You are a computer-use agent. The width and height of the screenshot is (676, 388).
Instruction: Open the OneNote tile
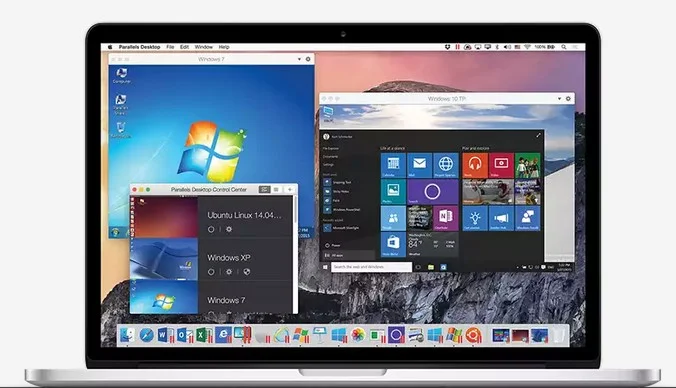click(x=446, y=218)
